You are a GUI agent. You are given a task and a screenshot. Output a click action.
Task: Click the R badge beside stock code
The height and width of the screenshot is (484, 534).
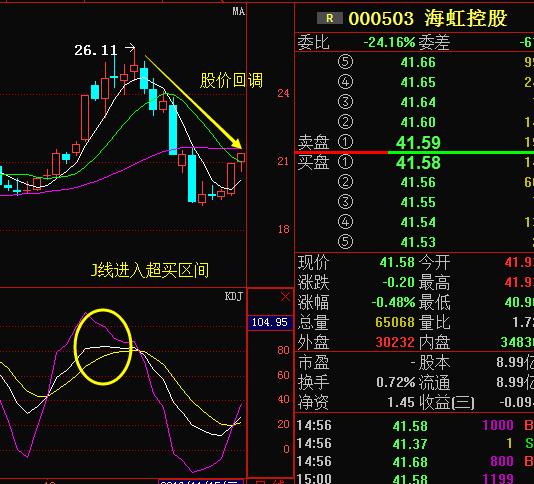tap(329, 18)
